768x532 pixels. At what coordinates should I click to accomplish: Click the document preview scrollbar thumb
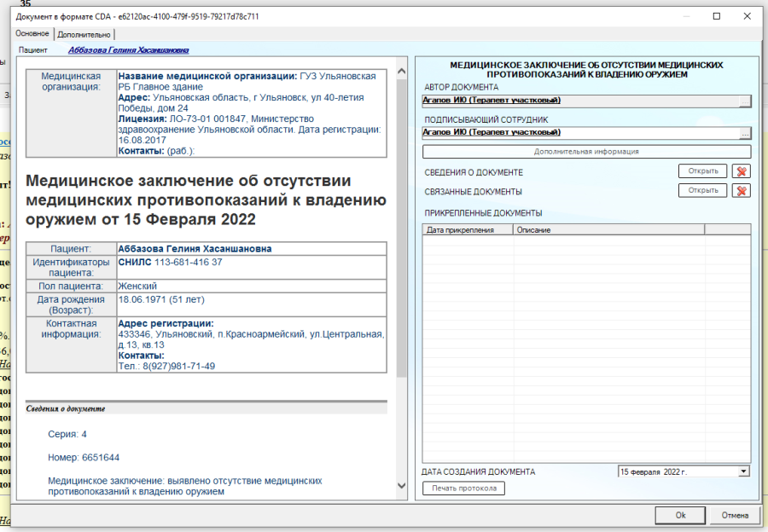402,228
